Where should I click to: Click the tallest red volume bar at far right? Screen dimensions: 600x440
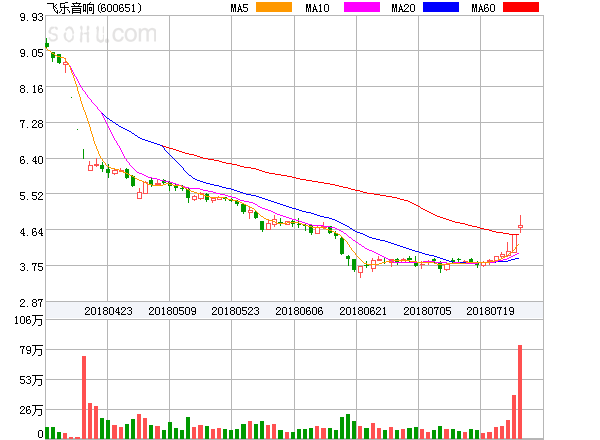pos(520,392)
